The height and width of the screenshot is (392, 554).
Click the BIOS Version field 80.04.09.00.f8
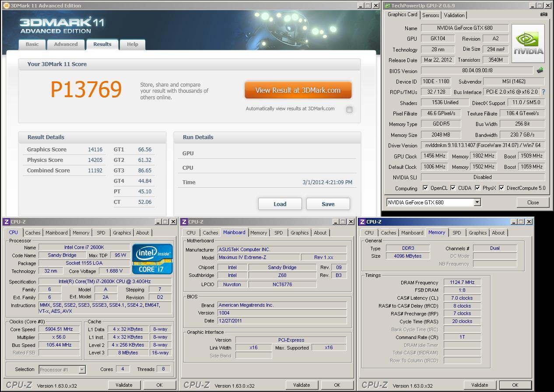477,70
